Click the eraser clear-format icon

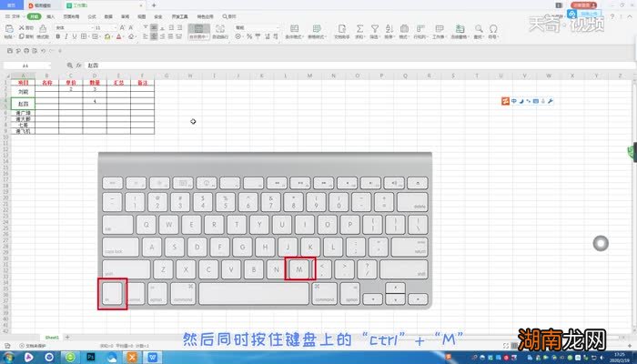coord(131,36)
